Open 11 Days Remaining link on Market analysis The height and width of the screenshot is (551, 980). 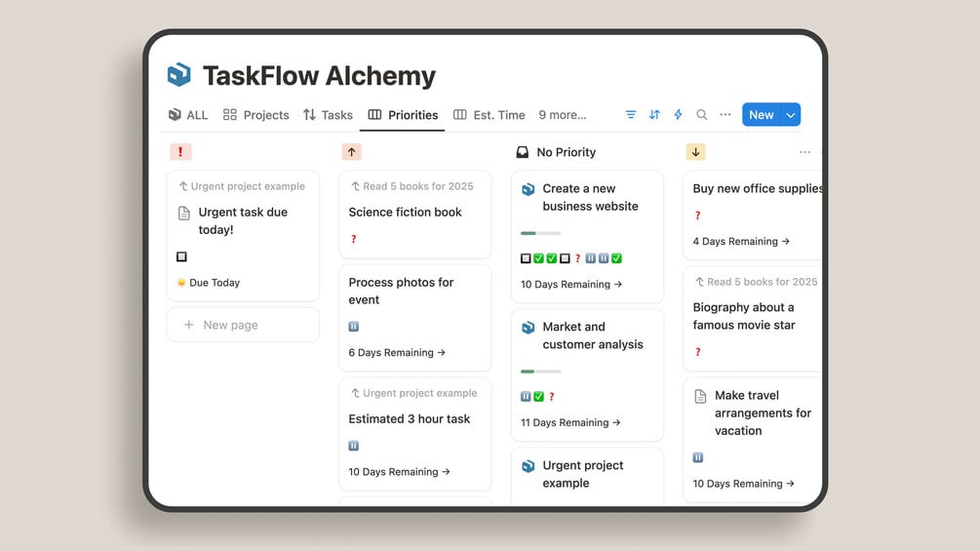[570, 422]
